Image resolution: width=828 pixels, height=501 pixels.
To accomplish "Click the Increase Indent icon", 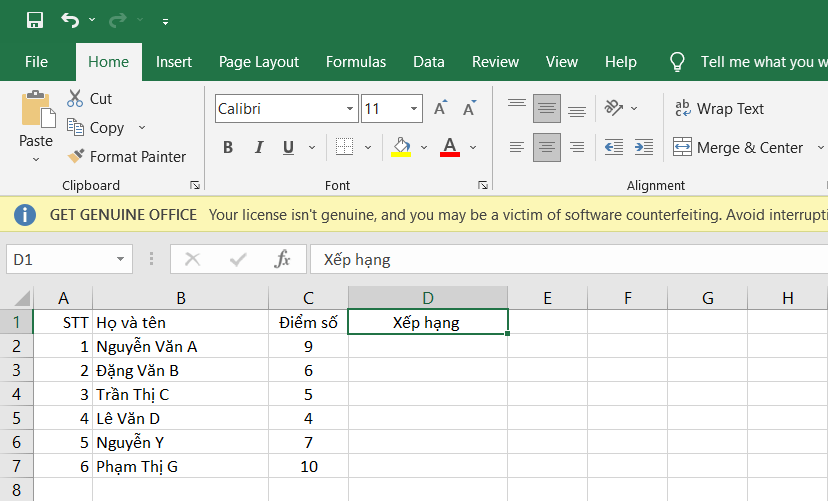I will pyautogui.click(x=644, y=147).
